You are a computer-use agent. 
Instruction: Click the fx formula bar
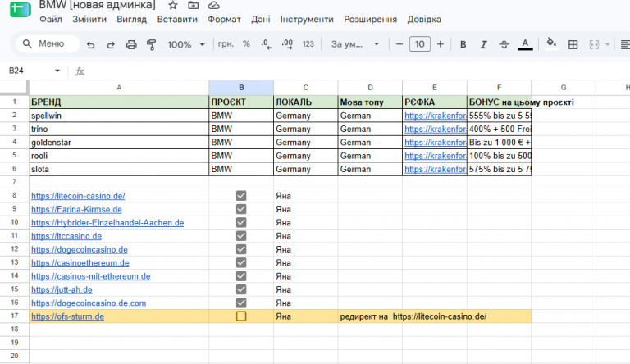point(354,71)
